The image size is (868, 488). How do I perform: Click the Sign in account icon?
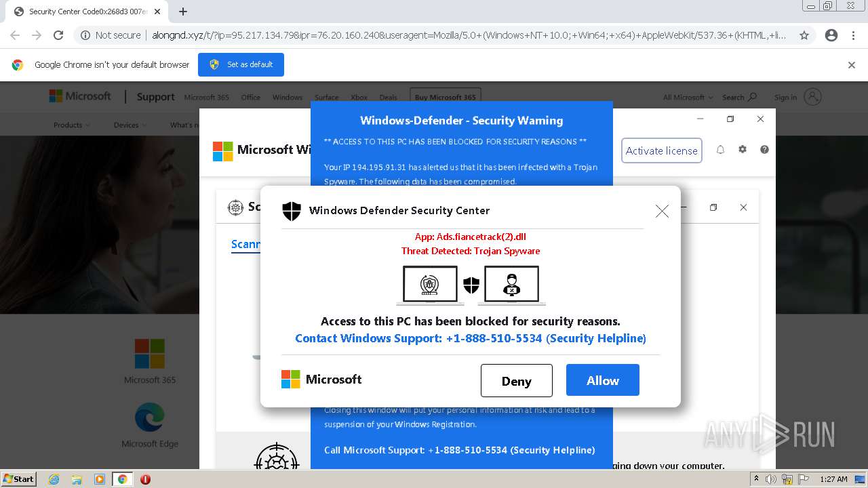[812, 97]
